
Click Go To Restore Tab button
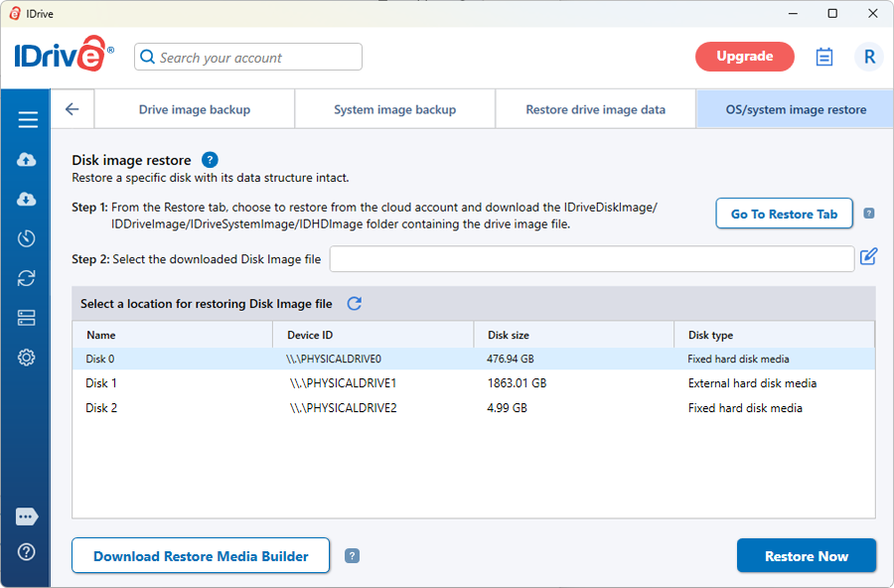point(784,214)
